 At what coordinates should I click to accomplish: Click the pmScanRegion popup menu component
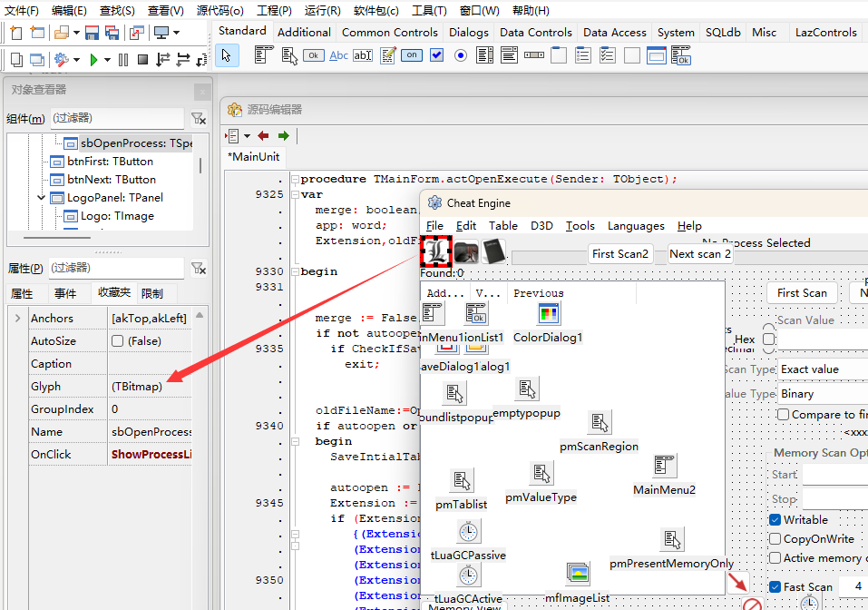pyautogui.click(x=599, y=423)
